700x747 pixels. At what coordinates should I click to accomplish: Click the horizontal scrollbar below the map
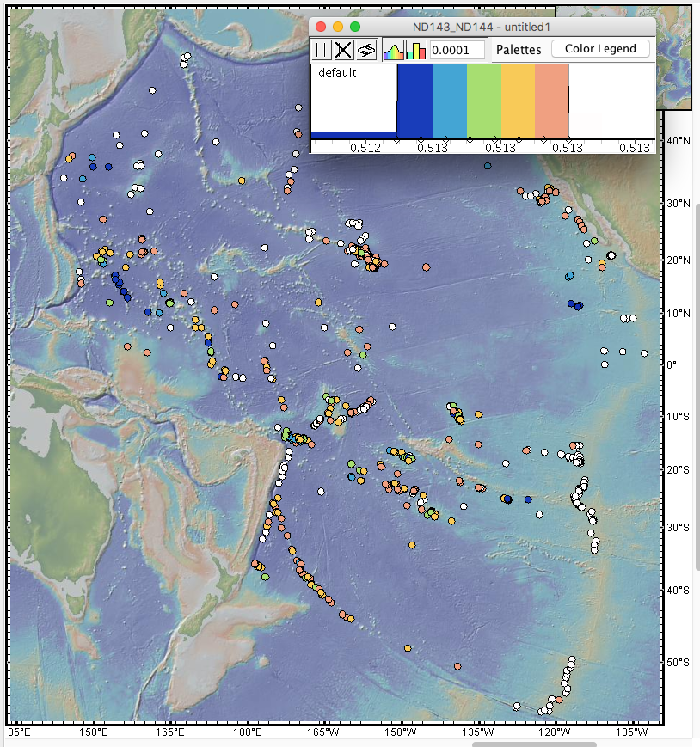click(534, 744)
